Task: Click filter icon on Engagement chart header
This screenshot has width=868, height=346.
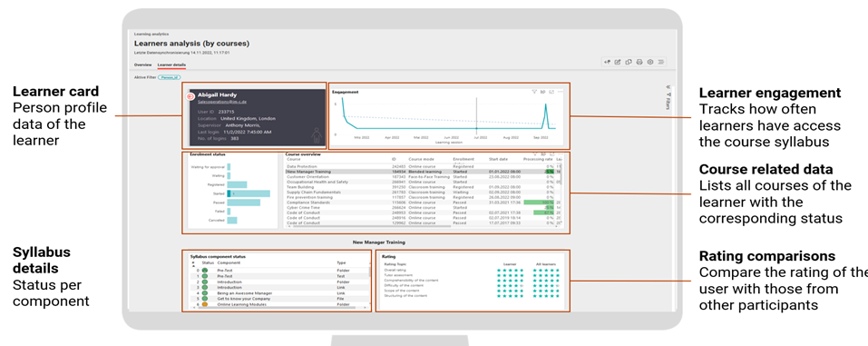Action: 533,92
